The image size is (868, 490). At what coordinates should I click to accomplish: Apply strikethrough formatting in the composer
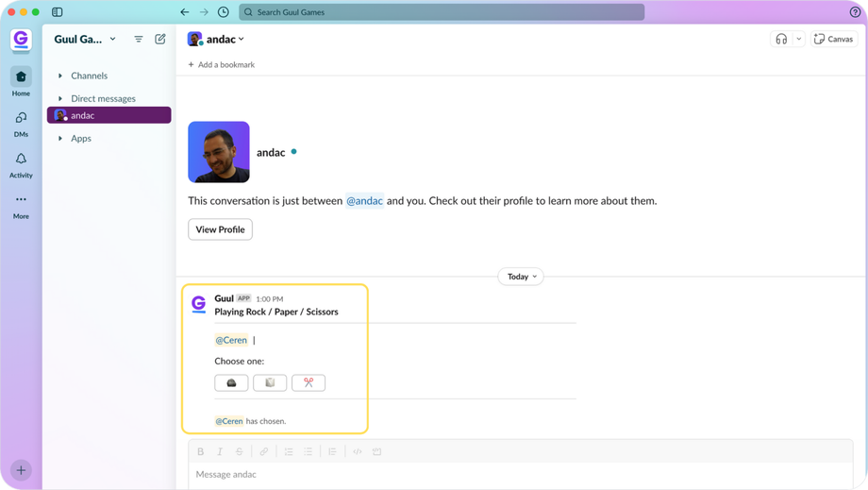tap(239, 452)
